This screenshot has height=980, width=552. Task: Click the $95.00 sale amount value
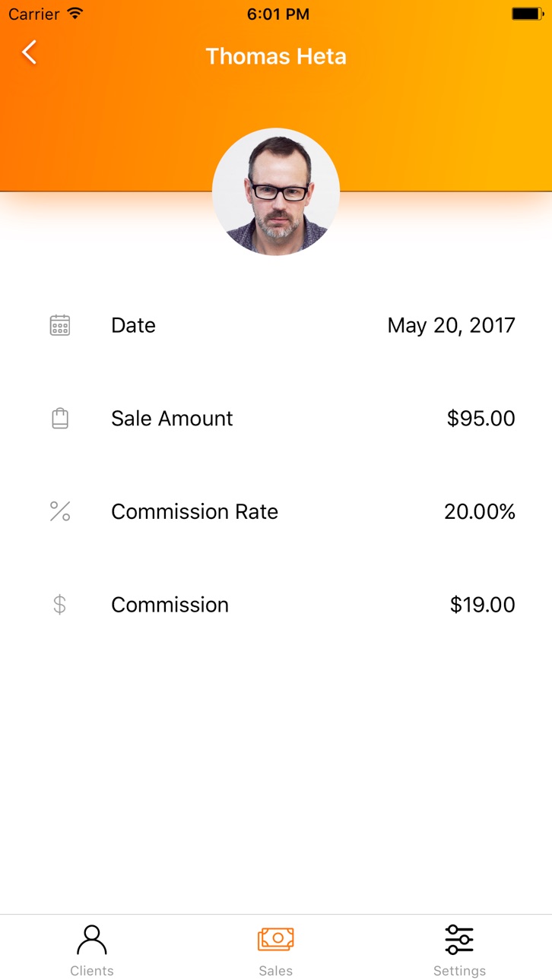coord(481,419)
